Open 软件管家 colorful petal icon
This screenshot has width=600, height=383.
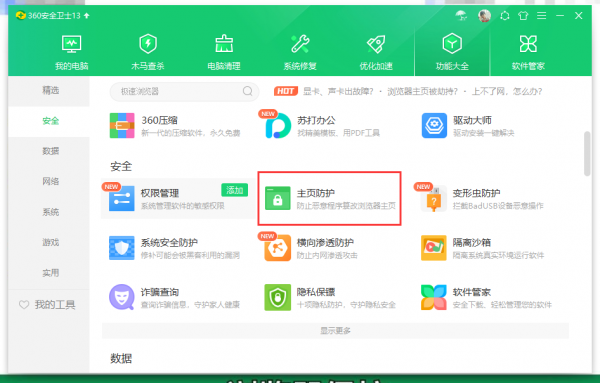coord(434,297)
